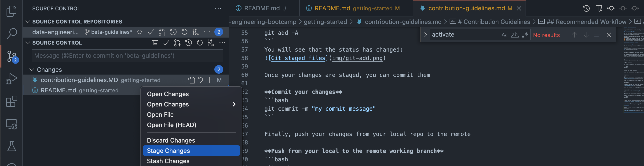The width and height of the screenshot is (644, 166).
Task: Open the Search view in activity bar
Action: pyautogui.click(x=11, y=33)
